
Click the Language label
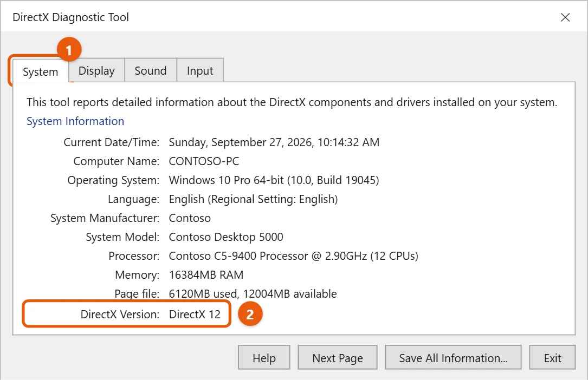click(133, 199)
